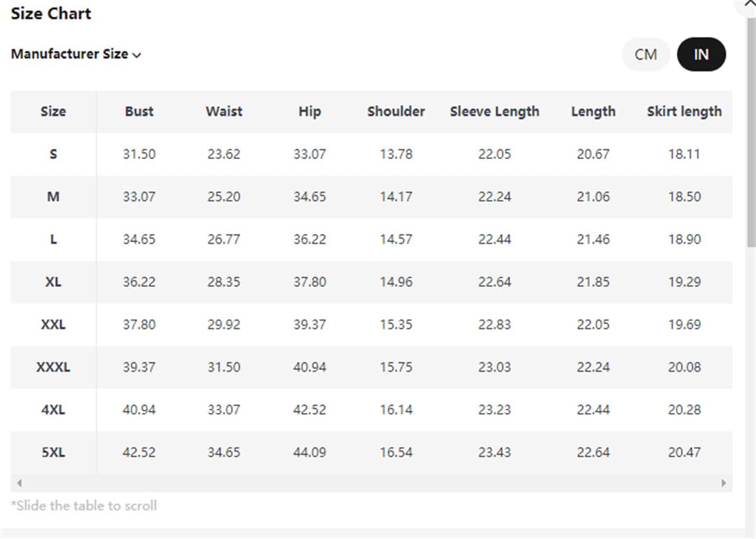Viewport: 756px width, 539px height.
Task: Click the S size row label
Action: (x=53, y=154)
